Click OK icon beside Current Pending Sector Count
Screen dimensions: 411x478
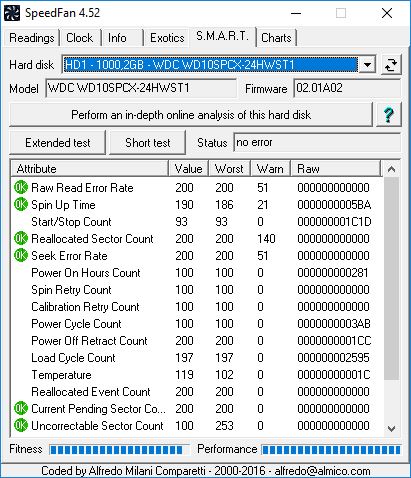[21, 409]
